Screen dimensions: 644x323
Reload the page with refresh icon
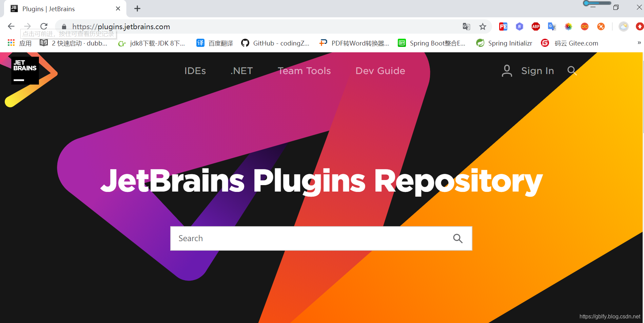coord(44,26)
